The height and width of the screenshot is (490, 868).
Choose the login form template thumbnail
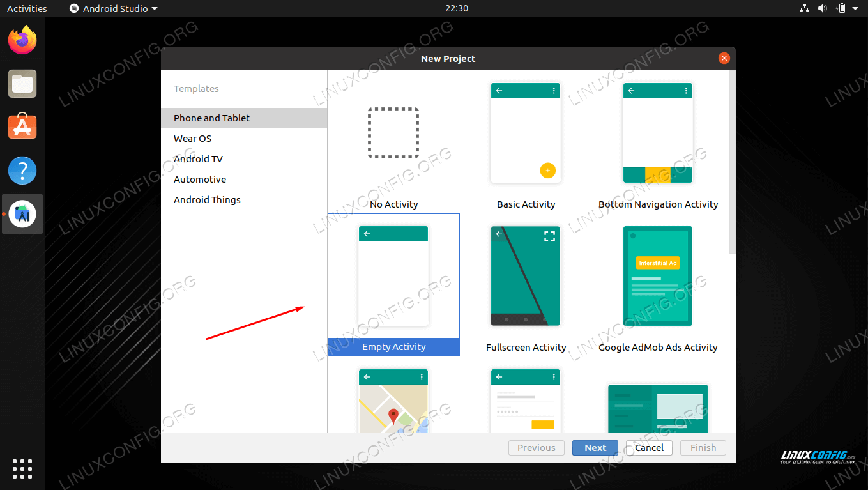[526, 401]
